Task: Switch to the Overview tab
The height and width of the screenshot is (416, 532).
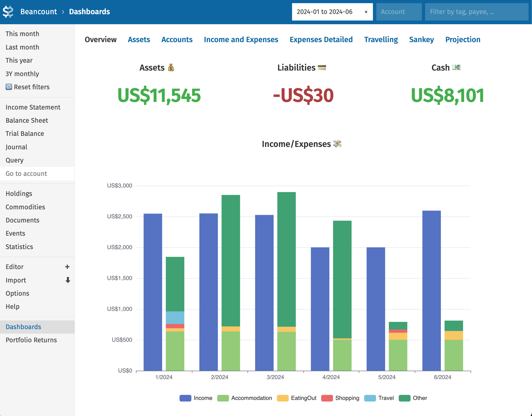Action: [x=101, y=39]
